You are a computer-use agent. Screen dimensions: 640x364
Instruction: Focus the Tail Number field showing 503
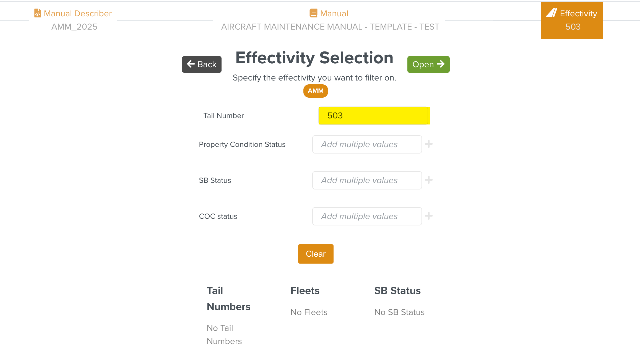374,116
